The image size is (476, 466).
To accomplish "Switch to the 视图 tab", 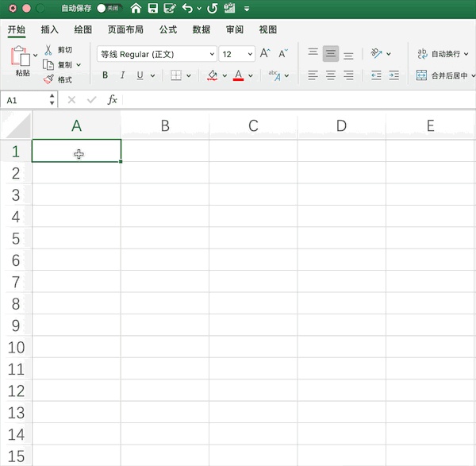I will tap(268, 29).
